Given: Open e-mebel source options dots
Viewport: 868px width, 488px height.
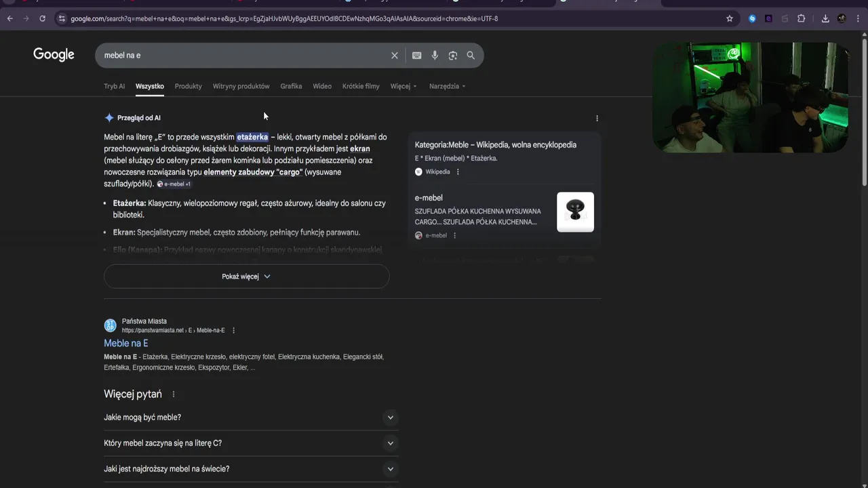Looking at the screenshot, I should pyautogui.click(x=454, y=236).
